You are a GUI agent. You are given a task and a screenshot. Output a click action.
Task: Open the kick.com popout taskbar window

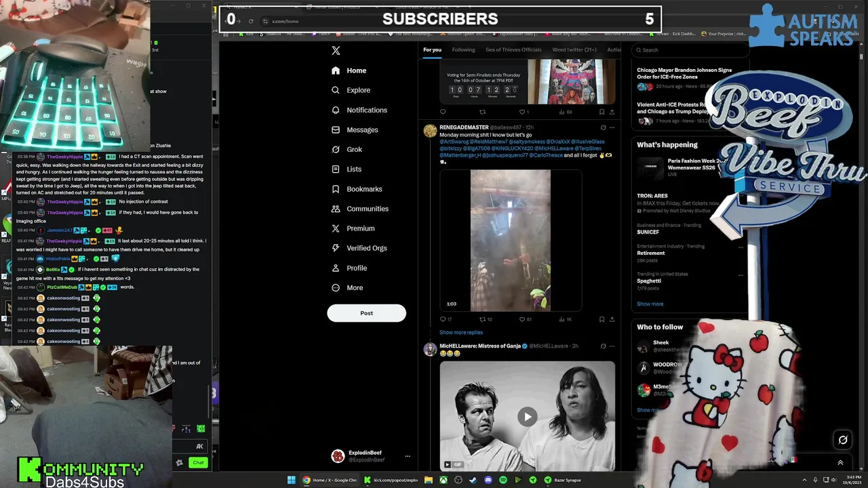[x=391, y=480]
